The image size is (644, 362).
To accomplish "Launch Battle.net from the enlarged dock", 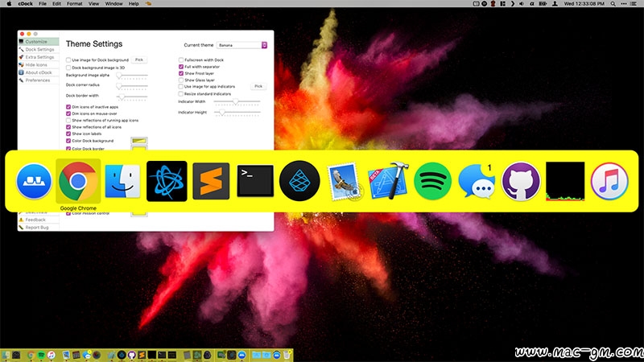I will (x=167, y=181).
